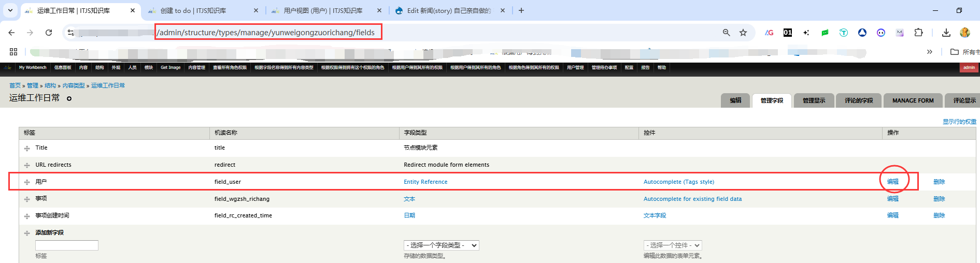This screenshot has height=263, width=980.
Task: Open the browser Downloads icon
Action: click(x=946, y=33)
